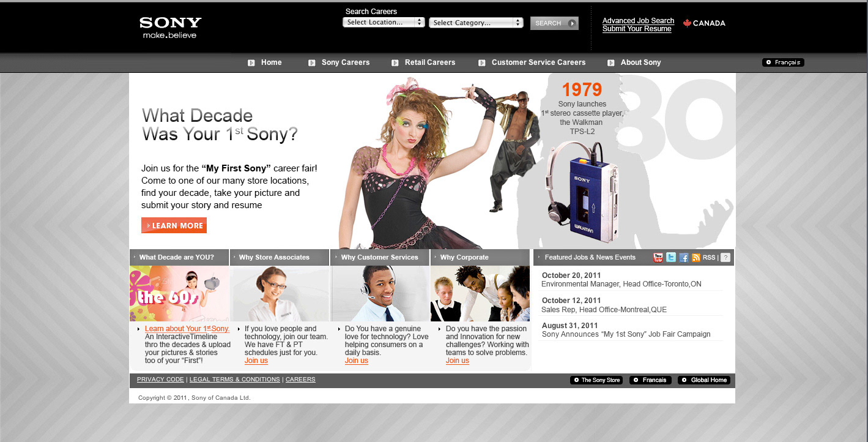Click the store associate woman thumbnail

(280, 294)
